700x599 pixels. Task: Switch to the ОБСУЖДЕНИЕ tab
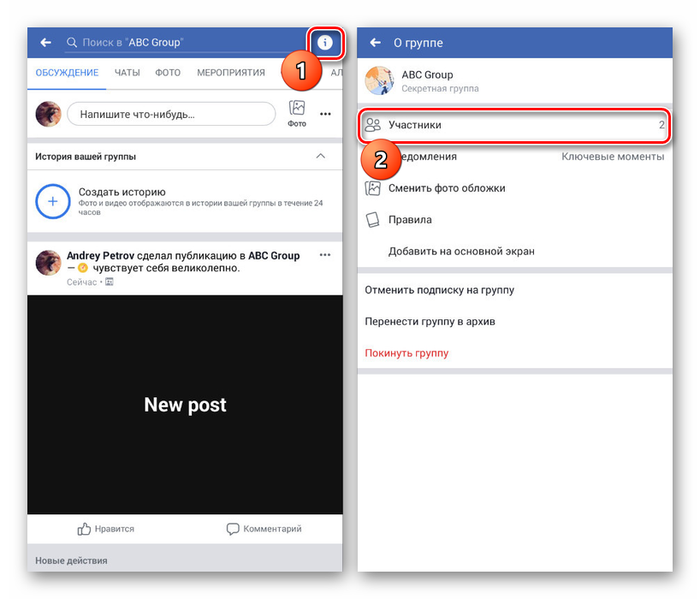67,73
